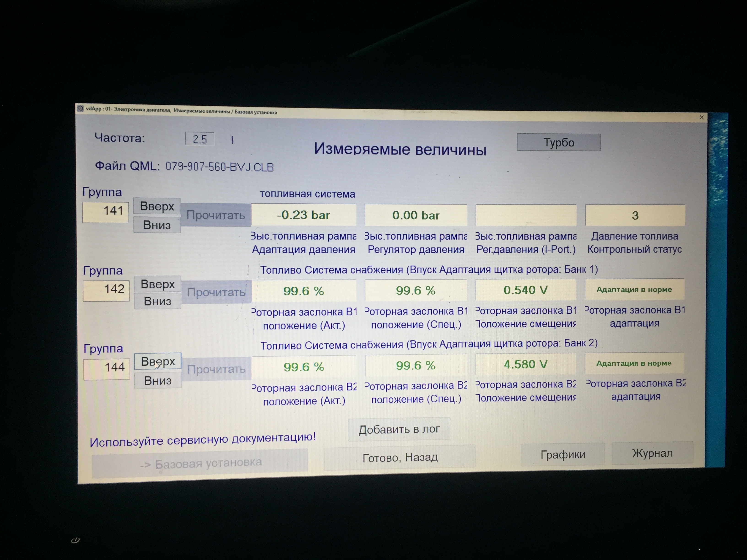The width and height of the screenshot is (747, 560).
Task: Click Вверх for group 141
Action: tap(157, 206)
